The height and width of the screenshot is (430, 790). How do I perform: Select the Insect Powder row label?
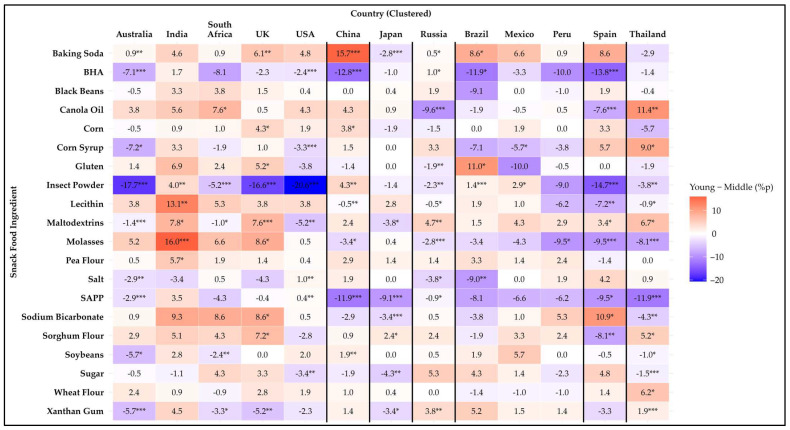pyautogui.click(x=75, y=185)
